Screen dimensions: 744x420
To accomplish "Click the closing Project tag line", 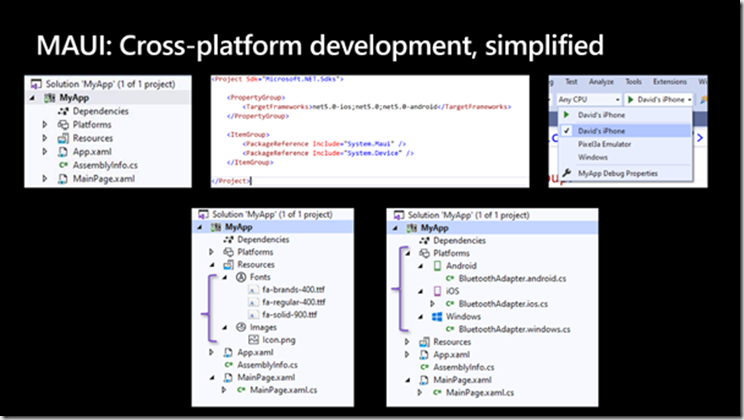I will [231, 181].
